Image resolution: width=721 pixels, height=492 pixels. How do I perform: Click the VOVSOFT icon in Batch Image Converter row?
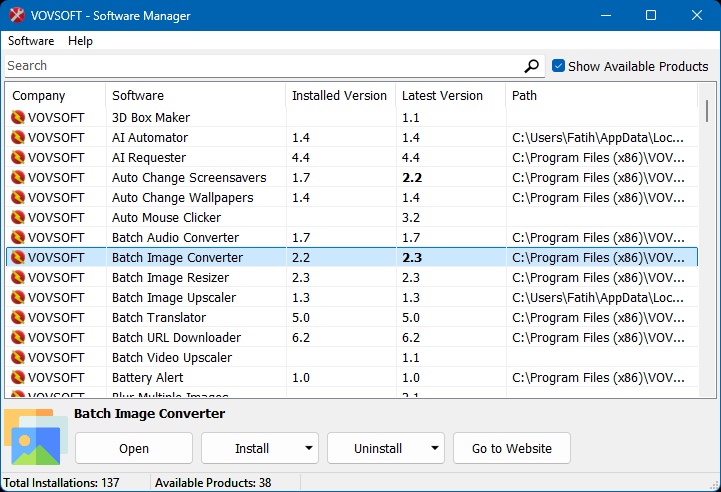[18, 257]
